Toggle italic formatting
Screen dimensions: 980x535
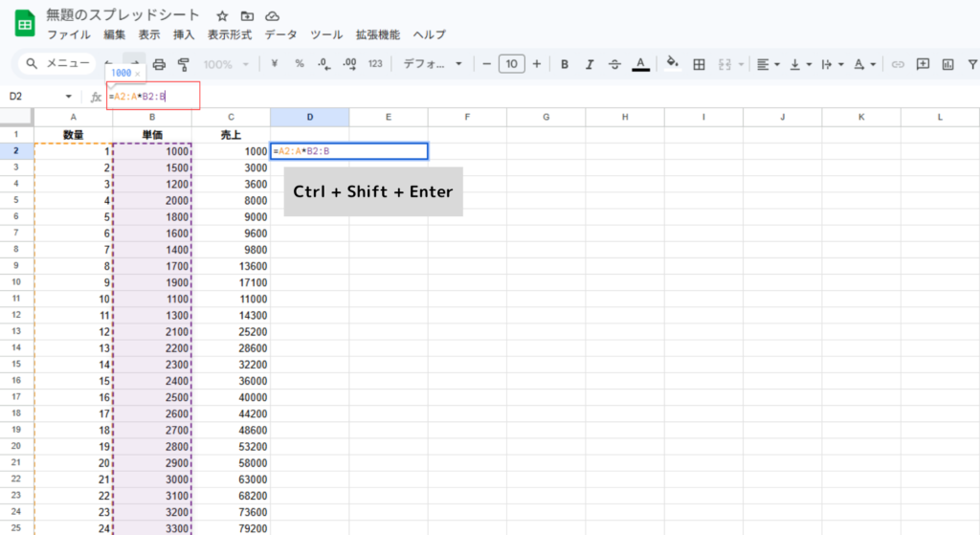coord(590,64)
